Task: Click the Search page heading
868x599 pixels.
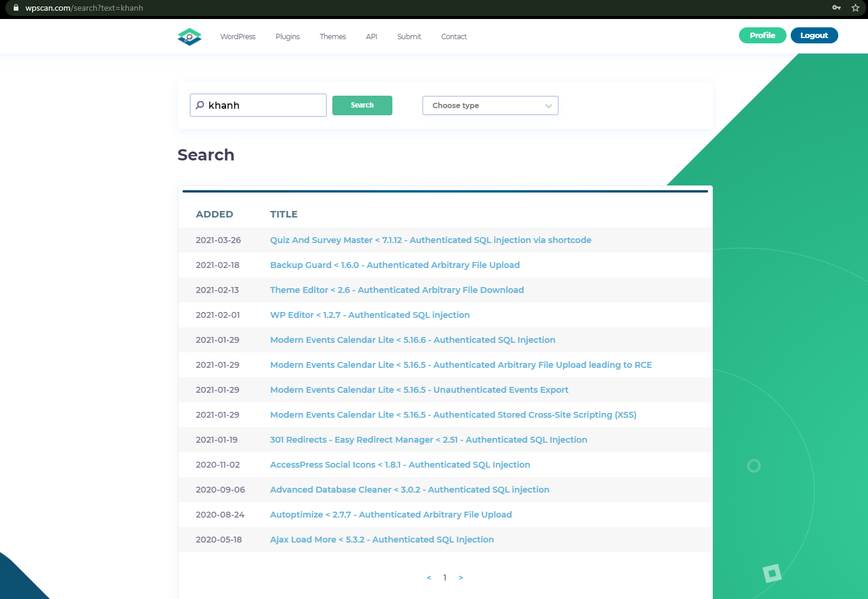Action: click(206, 155)
